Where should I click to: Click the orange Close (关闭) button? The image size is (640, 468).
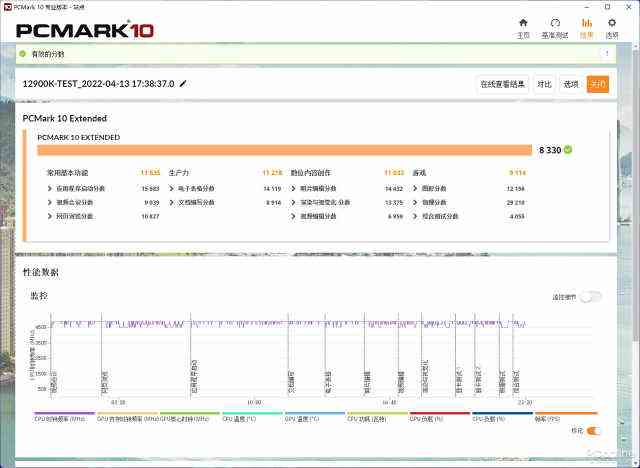(x=597, y=84)
